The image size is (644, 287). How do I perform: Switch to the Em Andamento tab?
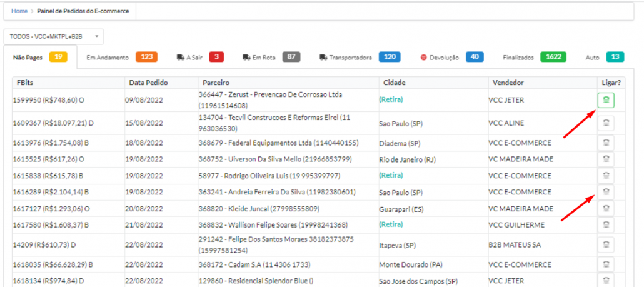click(x=121, y=58)
